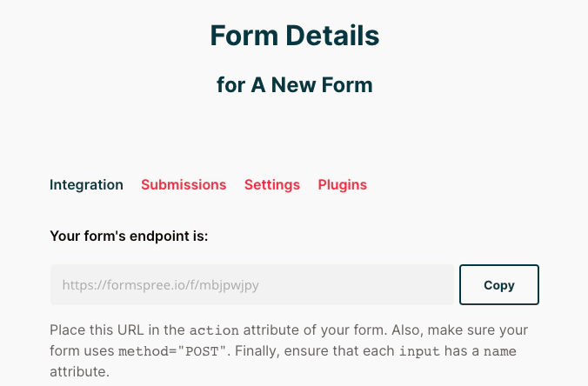588x386 pixels.
Task: Click the "Form Details" heading
Action: coord(294,36)
